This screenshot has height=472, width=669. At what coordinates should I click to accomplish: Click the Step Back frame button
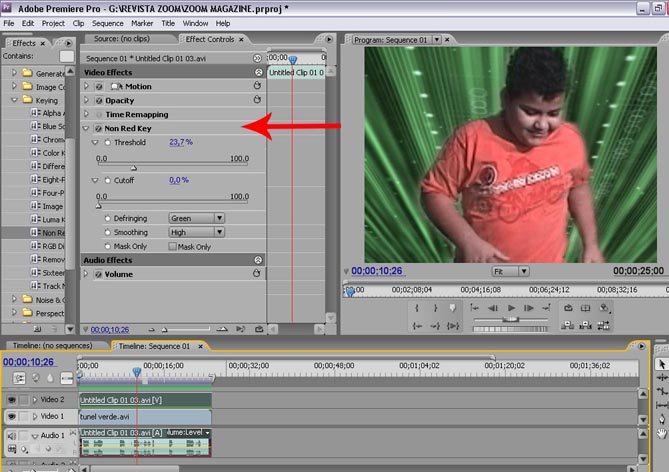click(491, 308)
